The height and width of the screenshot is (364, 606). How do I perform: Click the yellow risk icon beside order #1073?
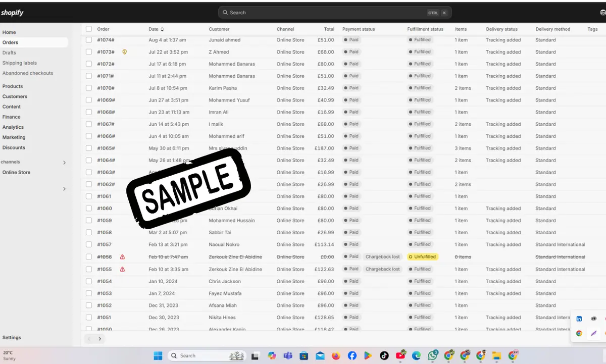click(125, 52)
